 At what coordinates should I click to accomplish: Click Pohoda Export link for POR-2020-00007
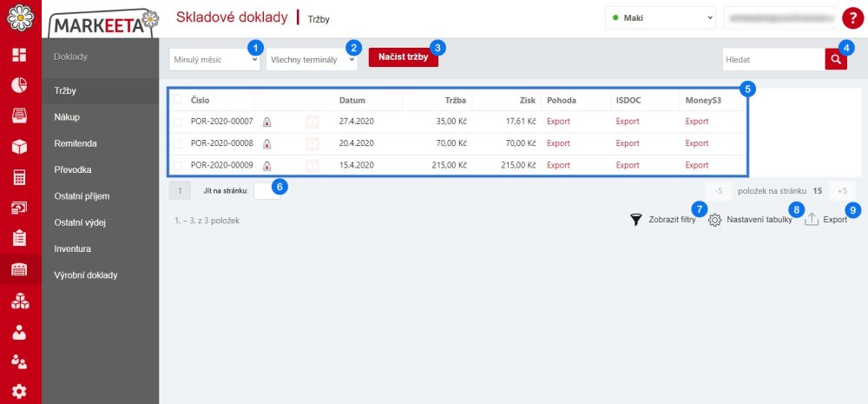point(558,122)
